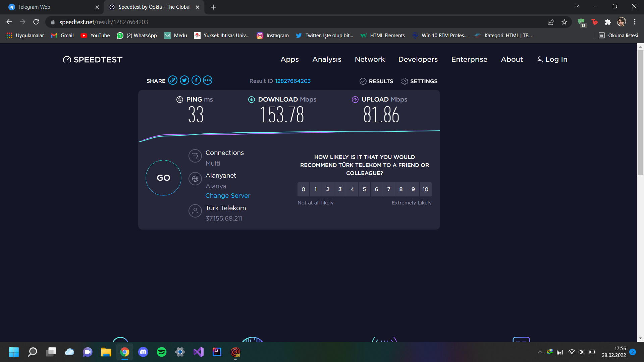Click the Speedtest logo
Screen dimensions: 644x362
click(x=93, y=59)
